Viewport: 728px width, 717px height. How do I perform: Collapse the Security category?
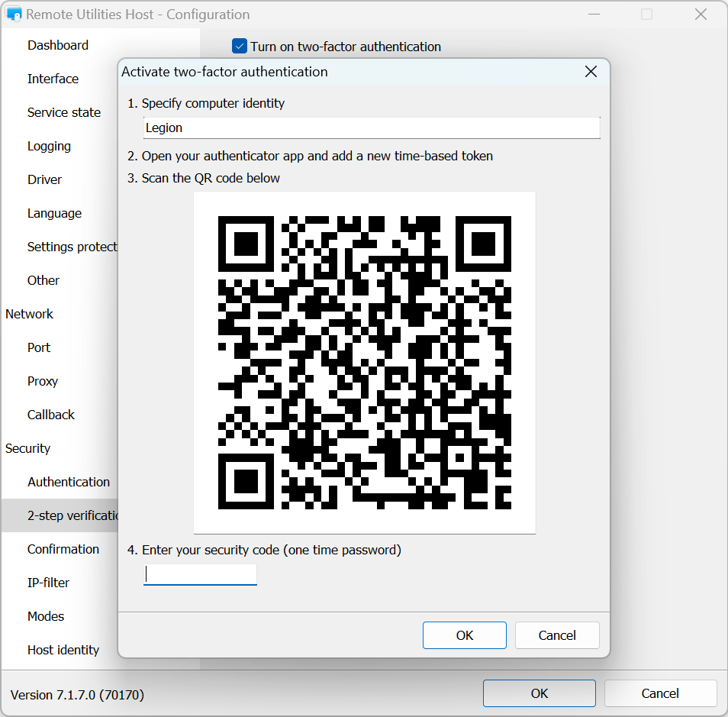pyautogui.click(x=27, y=448)
